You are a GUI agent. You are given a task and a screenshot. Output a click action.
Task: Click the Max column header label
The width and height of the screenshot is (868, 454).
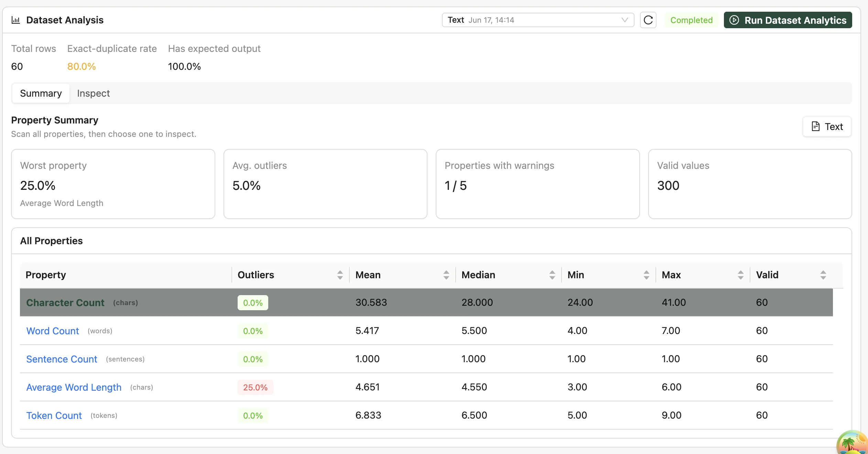671,275
